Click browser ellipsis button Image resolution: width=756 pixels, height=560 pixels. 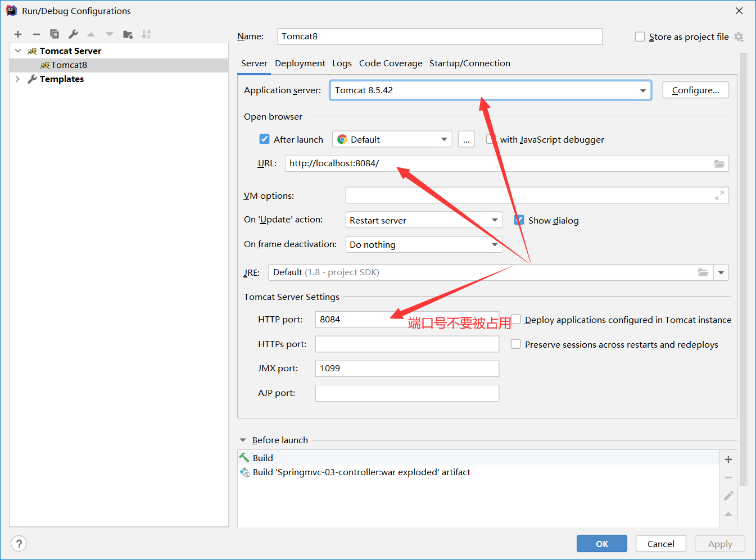click(x=467, y=139)
